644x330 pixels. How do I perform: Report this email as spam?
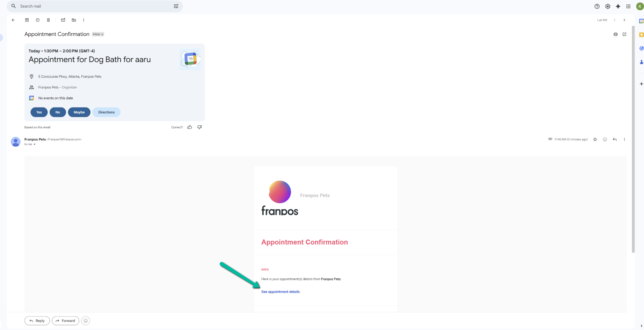click(37, 20)
